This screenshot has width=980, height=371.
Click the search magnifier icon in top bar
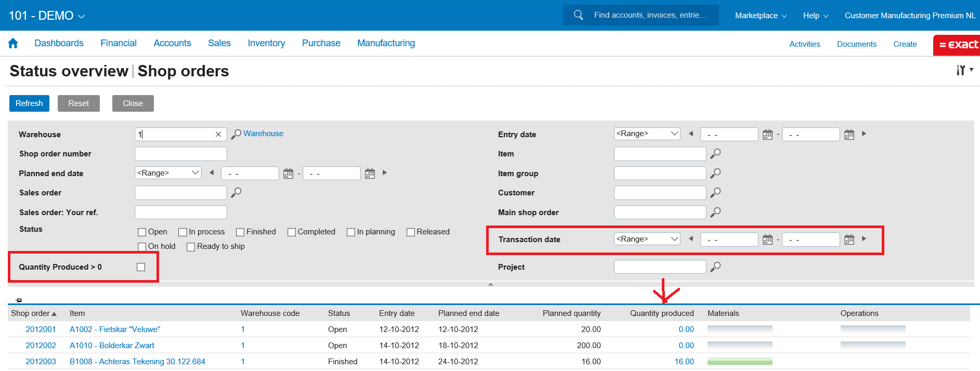click(578, 15)
